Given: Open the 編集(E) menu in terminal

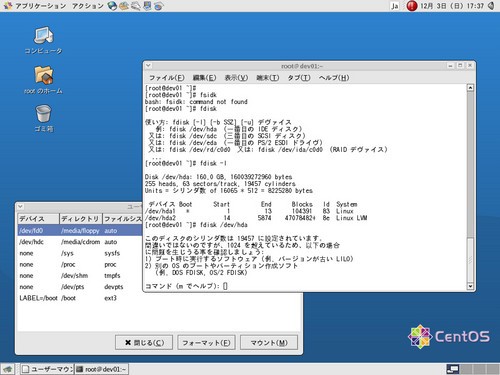Looking at the screenshot, I should 204,78.
